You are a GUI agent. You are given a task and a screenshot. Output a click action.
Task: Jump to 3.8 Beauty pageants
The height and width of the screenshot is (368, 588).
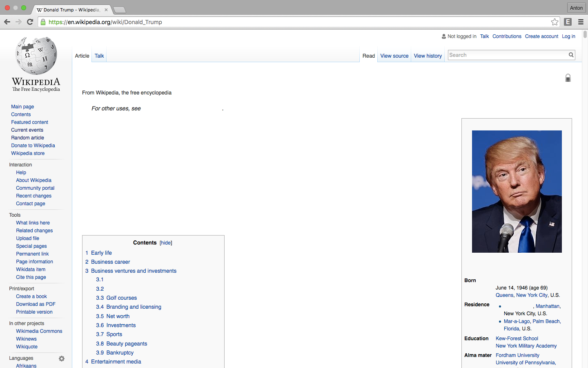(x=122, y=344)
